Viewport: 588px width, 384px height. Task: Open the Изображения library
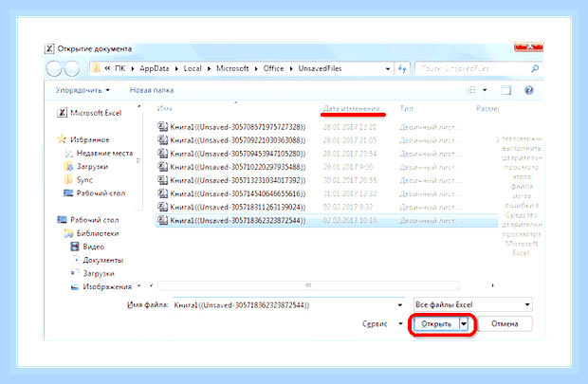coord(101,287)
